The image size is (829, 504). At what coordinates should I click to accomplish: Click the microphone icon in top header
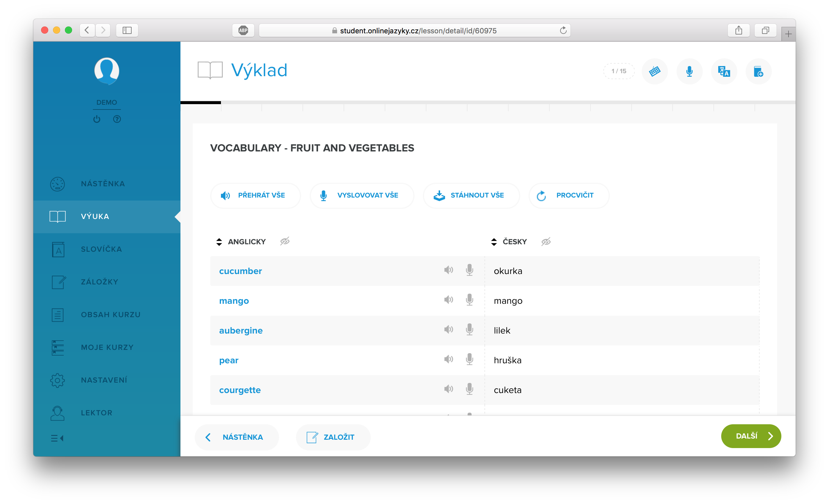point(689,71)
